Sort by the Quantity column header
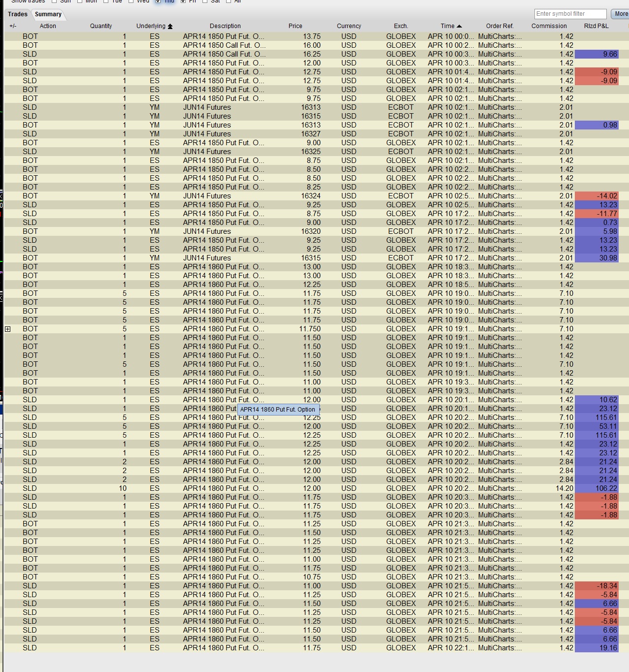Viewport: 629px width, 672px height. pos(101,26)
